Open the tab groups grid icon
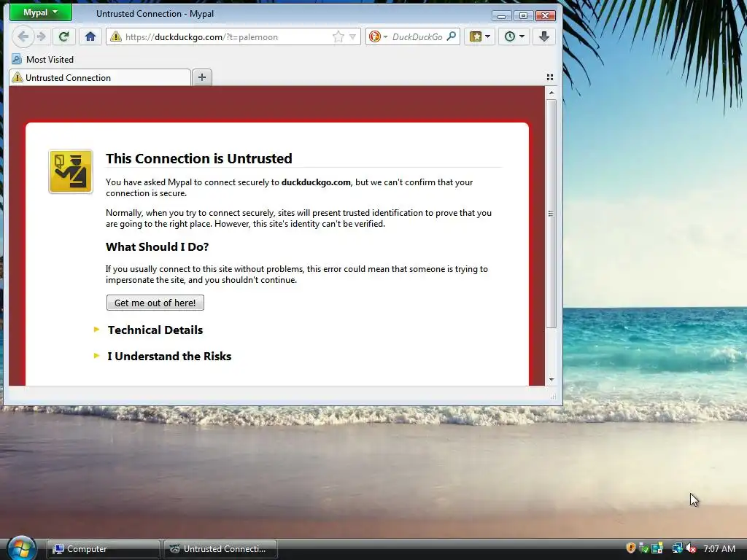This screenshot has width=747, height=560. pos(550,77)
